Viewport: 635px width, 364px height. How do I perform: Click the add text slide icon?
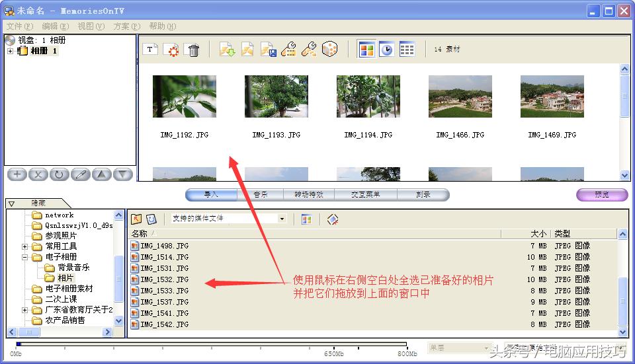click(150, 50)
